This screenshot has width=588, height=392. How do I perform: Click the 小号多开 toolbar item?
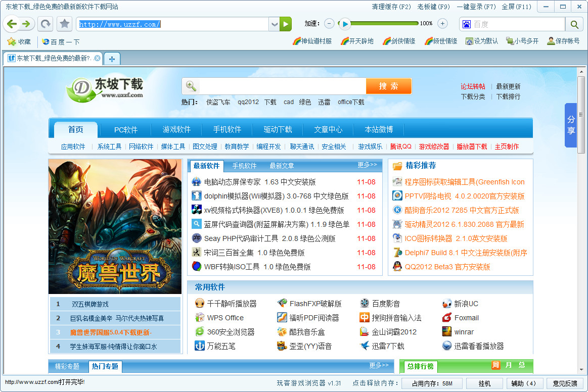[522, 41]
